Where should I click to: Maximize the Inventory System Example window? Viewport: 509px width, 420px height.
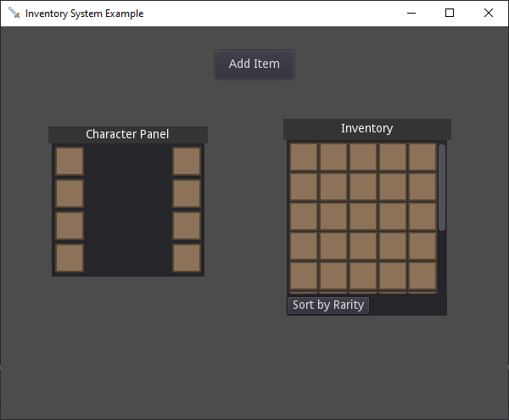pyautogui.click(x=450, y=13)
